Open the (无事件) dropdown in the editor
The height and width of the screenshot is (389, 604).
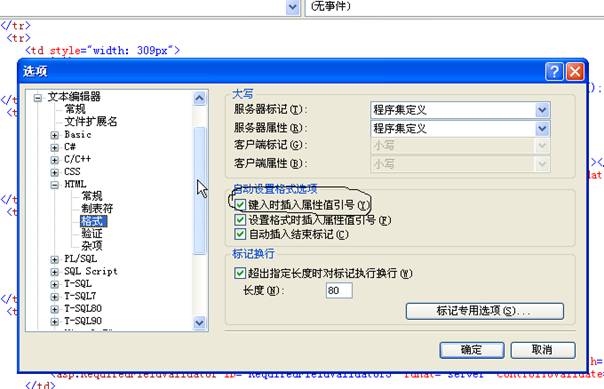coord(455,7)
